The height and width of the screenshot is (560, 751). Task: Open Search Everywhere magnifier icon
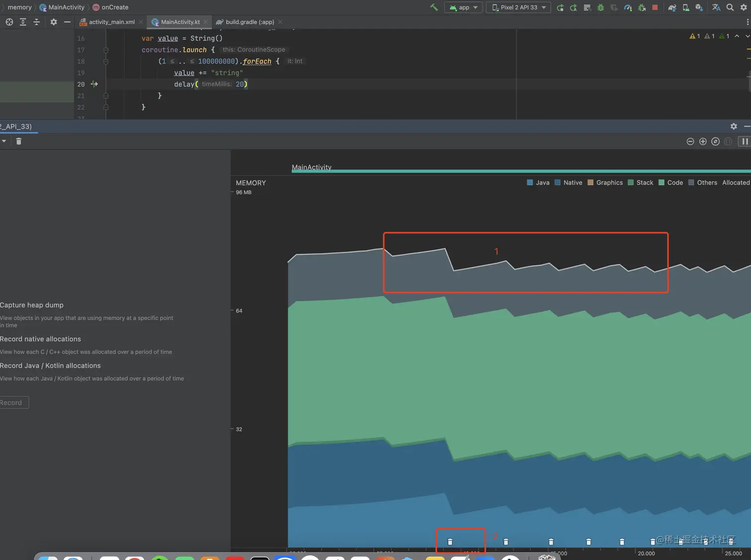tap(730, 7)
